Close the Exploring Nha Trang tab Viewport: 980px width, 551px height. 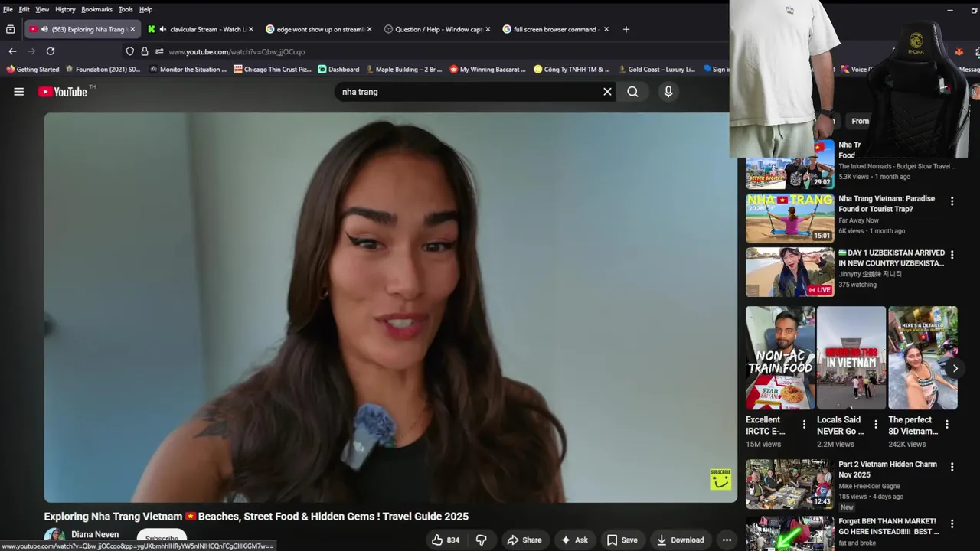[x=132, y=29]
